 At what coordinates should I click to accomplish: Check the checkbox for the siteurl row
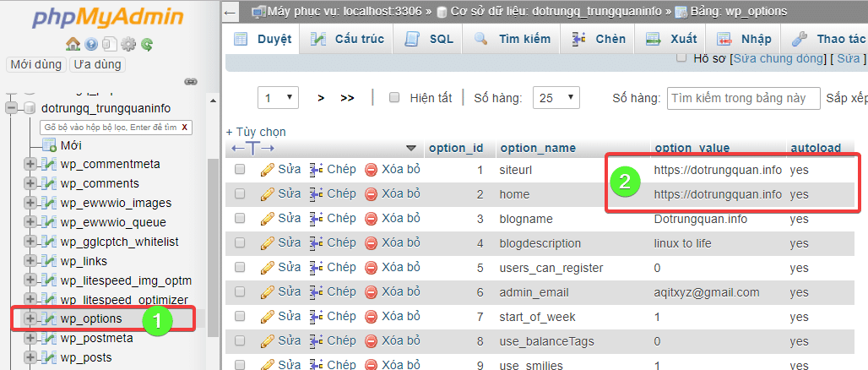[241, 170]
